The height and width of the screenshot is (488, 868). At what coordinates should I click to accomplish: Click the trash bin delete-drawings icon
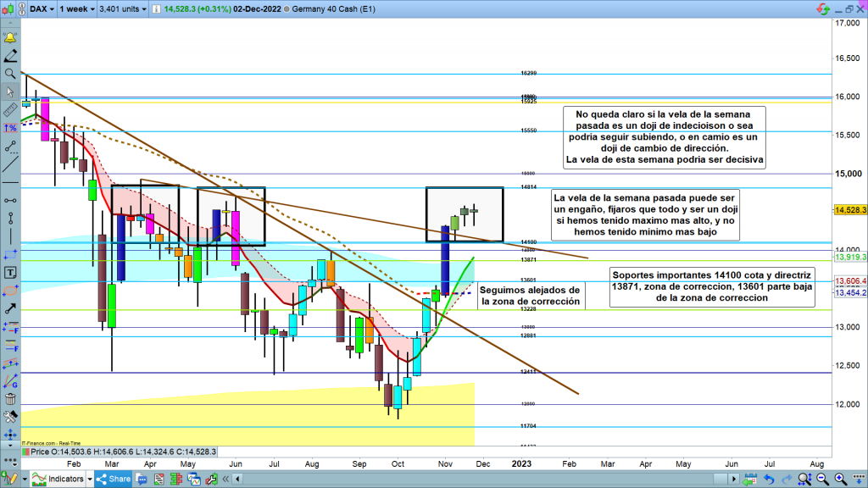(10, 399)
